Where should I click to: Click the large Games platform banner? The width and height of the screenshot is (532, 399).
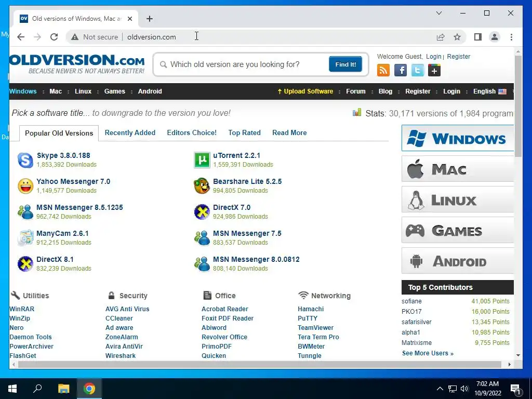(458, 230)
